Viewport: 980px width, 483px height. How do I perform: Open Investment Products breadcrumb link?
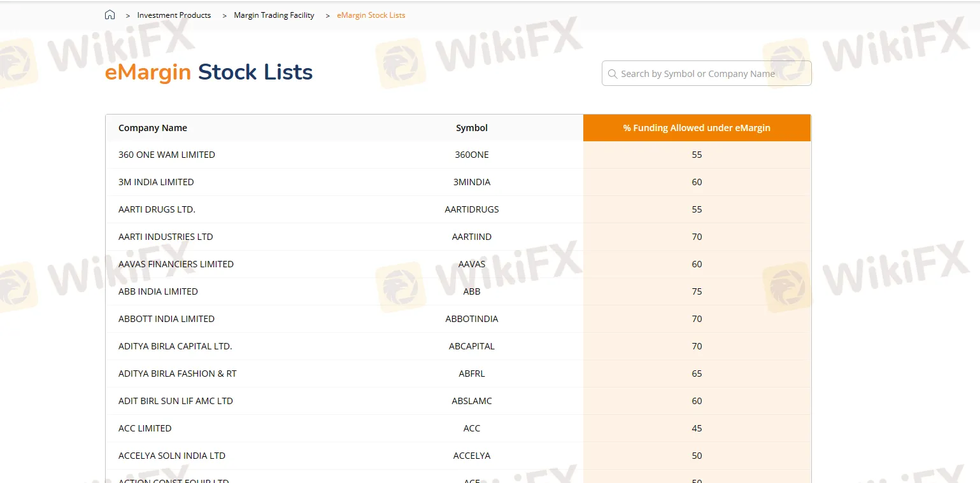(x=174, y=15)
